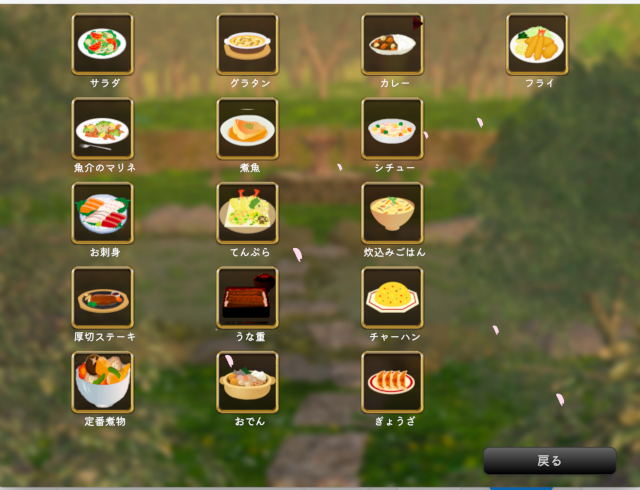Select the シチュー stew bowl icon
Image resolution: width=640 pixels, height=490 pixels.
392,129
